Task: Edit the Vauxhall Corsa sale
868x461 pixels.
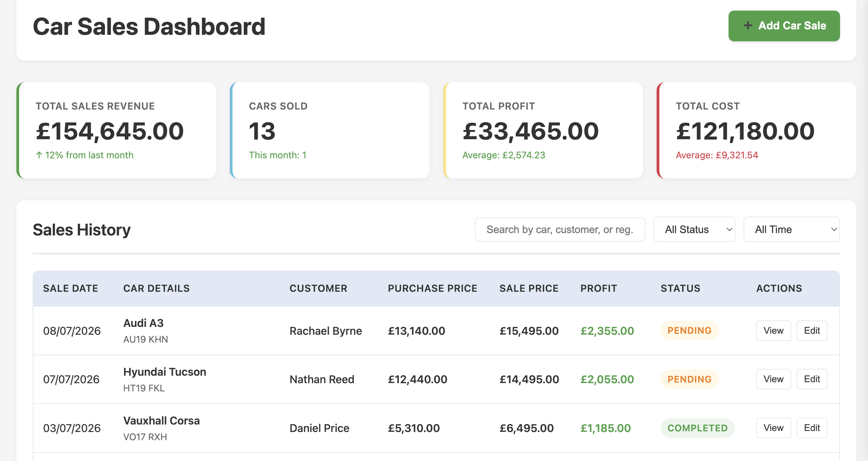Action: coord(812,428)
